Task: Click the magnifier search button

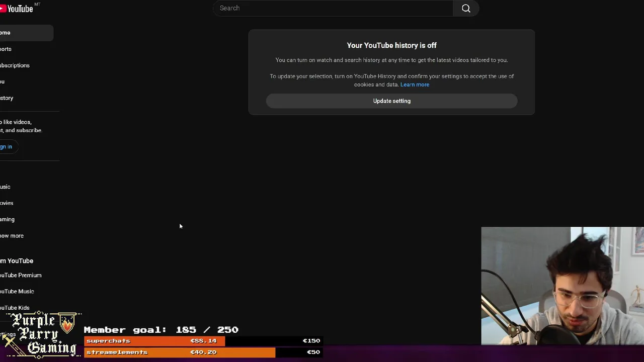Action: [x=466, y=8]
